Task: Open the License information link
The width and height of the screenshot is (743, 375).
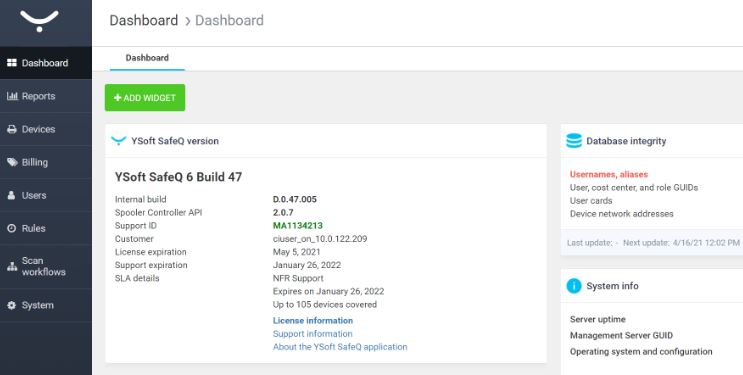Action: tap(313, 320)
